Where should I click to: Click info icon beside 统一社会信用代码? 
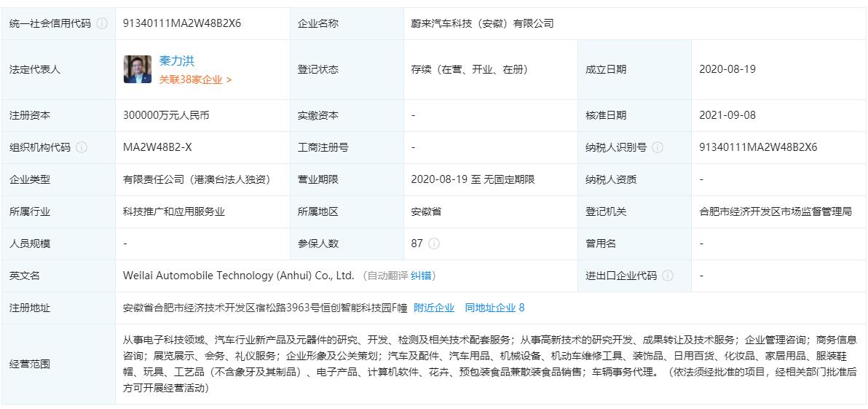click(x=102, y=23)
